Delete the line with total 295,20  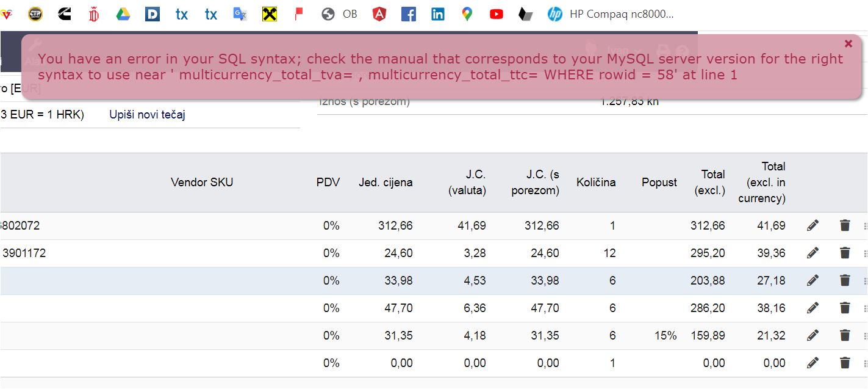click(845, 253)
